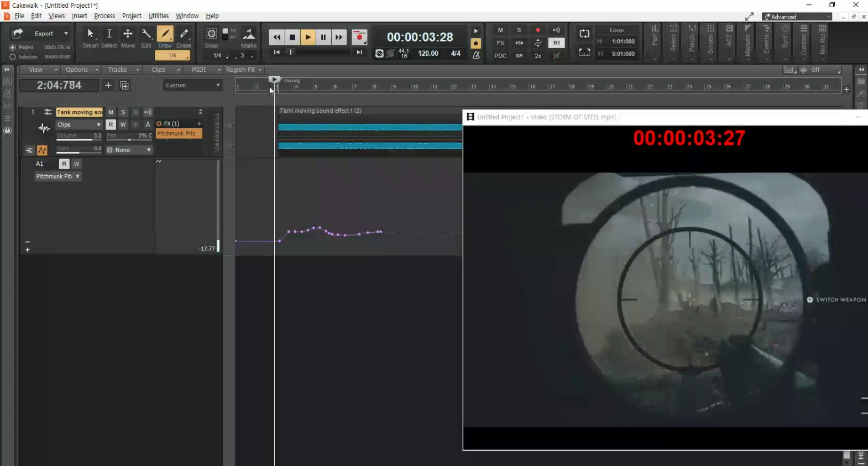Rewind the transport
The height and width of the screenshot is (466, 868).
pyautogui.click(x=276, y=37)
